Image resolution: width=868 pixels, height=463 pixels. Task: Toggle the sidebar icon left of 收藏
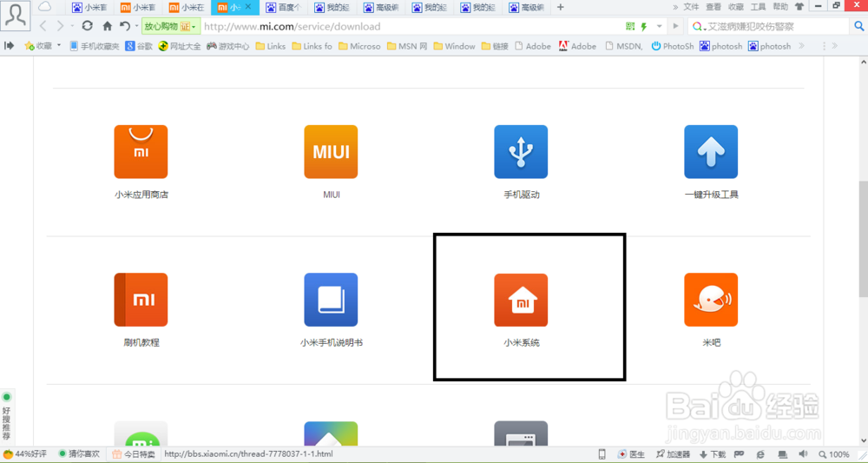(x=9, y=46)
